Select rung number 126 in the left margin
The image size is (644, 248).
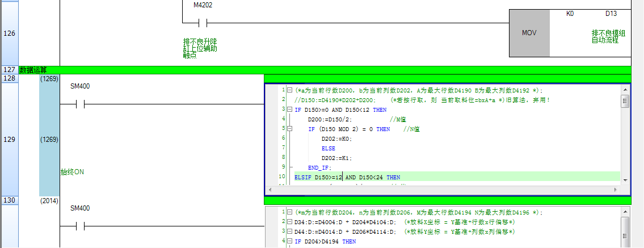click(x=10, y=33)
